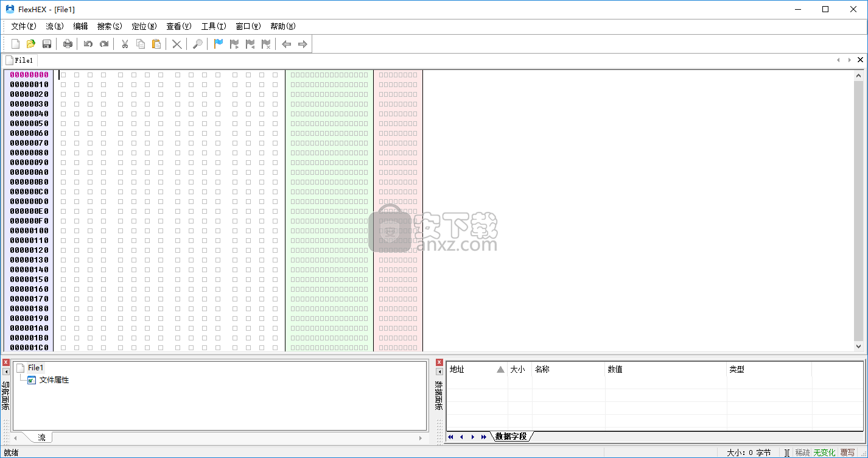Click hex editor vertical scrollbar down arrow
The height and width of the screenshot is (458, 868).
tap(859, 347)
